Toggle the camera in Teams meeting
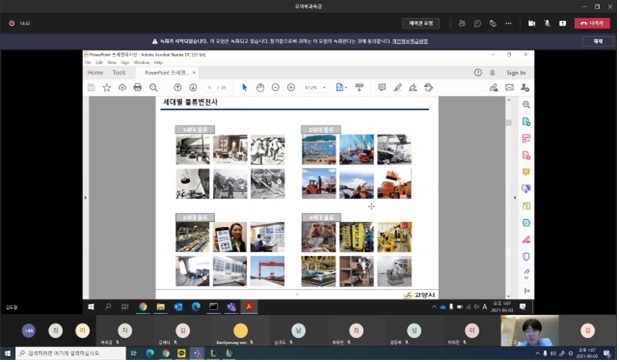 click(x=531, y=23)
